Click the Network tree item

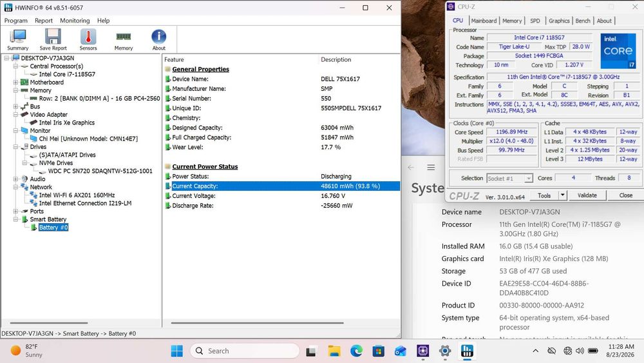click(41, 187)
